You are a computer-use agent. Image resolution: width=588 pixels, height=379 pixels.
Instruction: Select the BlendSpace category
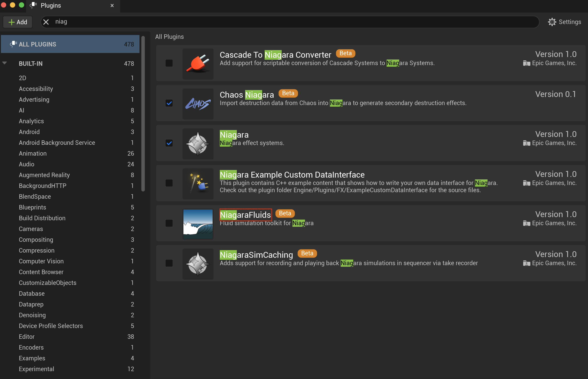pos(70,197)
